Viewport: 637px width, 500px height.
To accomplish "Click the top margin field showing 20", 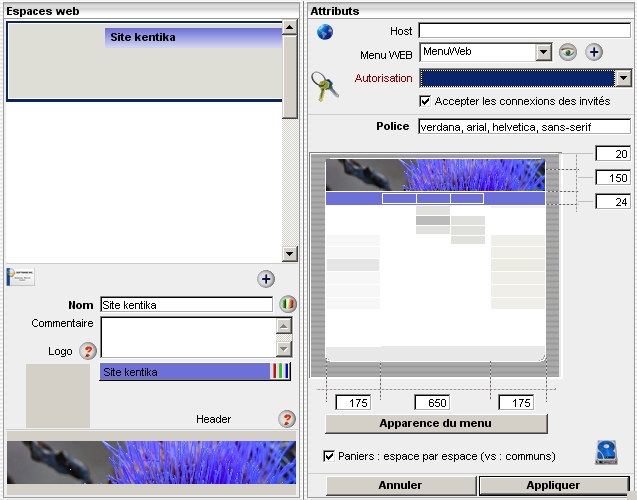I will point(613,154).
